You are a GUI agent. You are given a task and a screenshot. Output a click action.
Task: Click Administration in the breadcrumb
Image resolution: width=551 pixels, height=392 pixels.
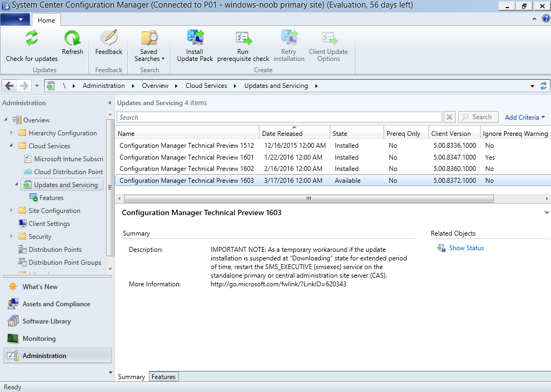tap(104, 86)
